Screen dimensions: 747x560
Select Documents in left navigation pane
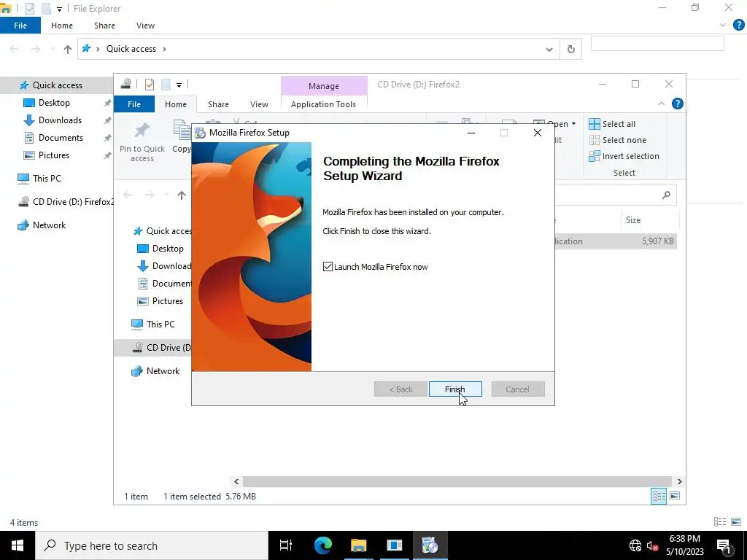point(61,138)
